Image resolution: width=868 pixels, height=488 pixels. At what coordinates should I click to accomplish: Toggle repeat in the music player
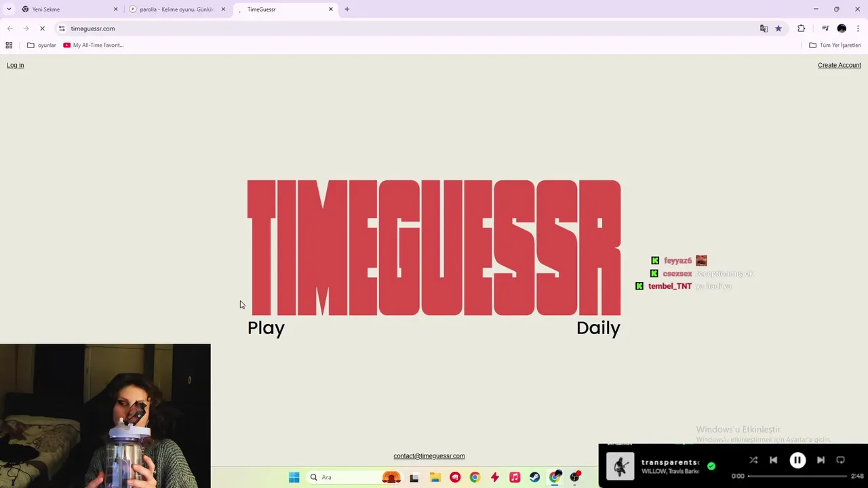840,460
